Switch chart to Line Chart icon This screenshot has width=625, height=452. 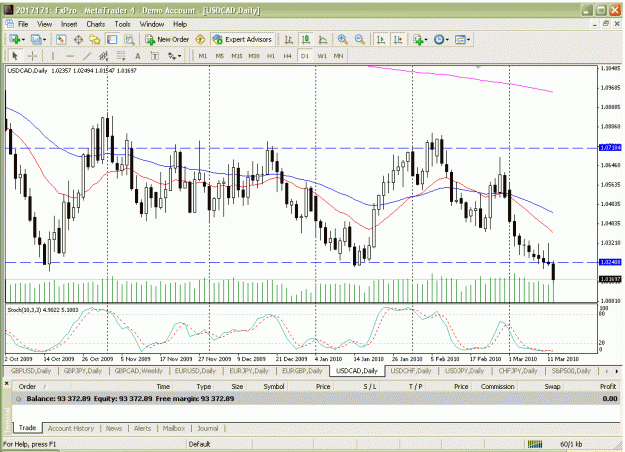323,39
